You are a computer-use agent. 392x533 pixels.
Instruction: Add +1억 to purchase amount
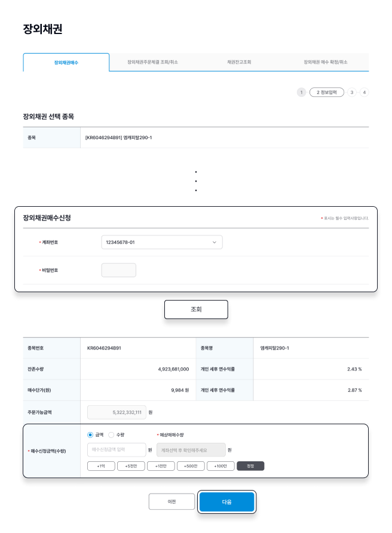101,465
